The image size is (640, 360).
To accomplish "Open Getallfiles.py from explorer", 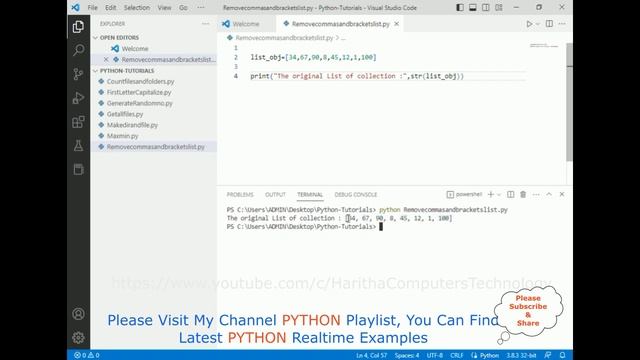I will click(x=125, y=114).
